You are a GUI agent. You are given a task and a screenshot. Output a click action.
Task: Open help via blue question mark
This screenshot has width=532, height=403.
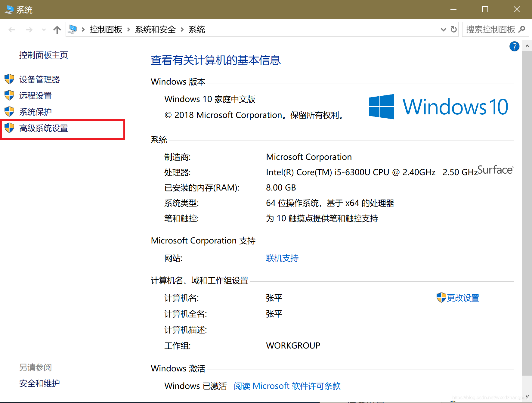[514, 46]
